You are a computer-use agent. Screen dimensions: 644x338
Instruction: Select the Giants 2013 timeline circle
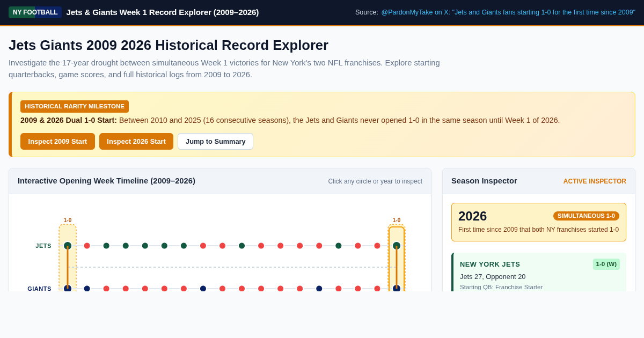point(145,289)
